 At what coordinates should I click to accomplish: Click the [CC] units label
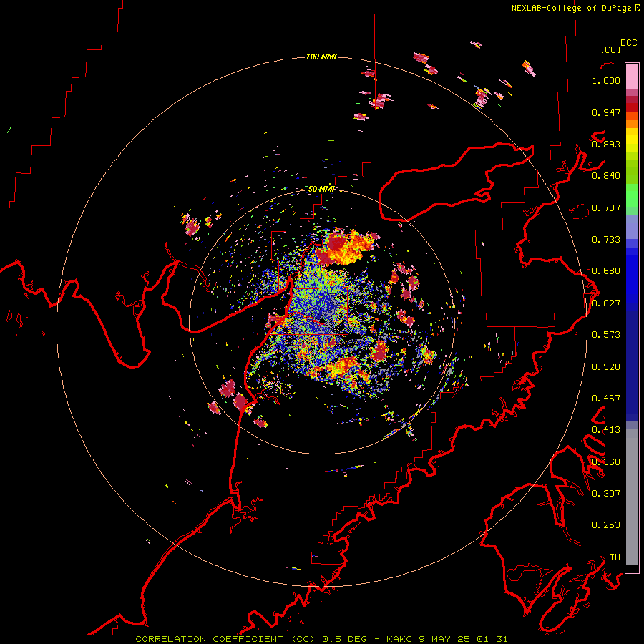(610, 49)
